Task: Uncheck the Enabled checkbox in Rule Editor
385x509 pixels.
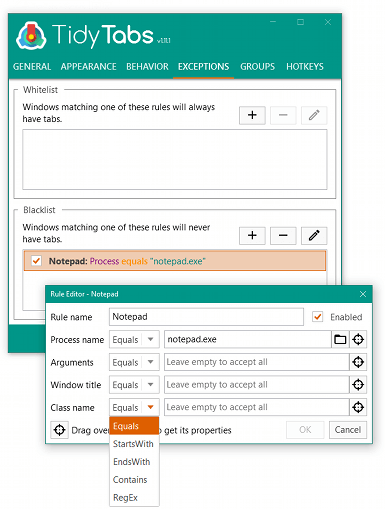Action: point(317,317)
